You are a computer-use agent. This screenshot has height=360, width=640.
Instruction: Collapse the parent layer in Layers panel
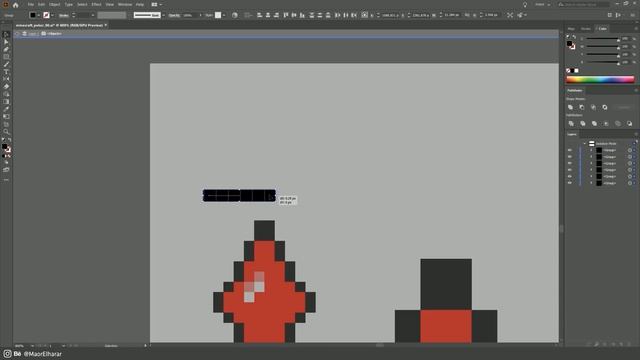[x=584, y=144]
